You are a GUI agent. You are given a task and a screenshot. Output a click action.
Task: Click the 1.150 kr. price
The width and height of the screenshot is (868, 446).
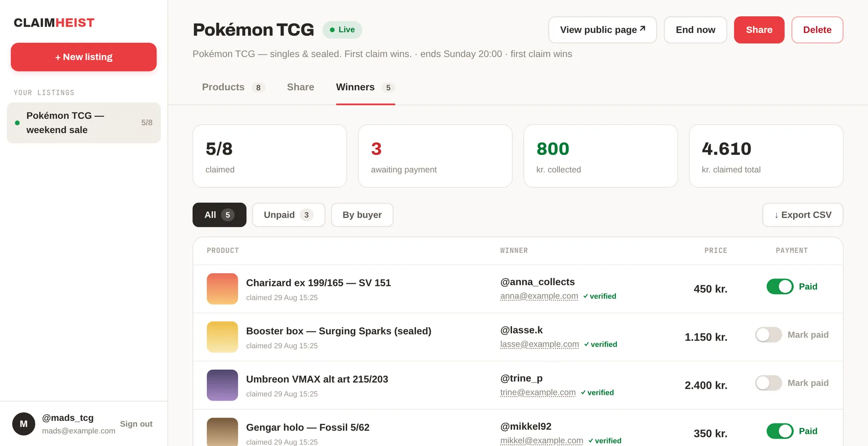(x=706, y=337)
